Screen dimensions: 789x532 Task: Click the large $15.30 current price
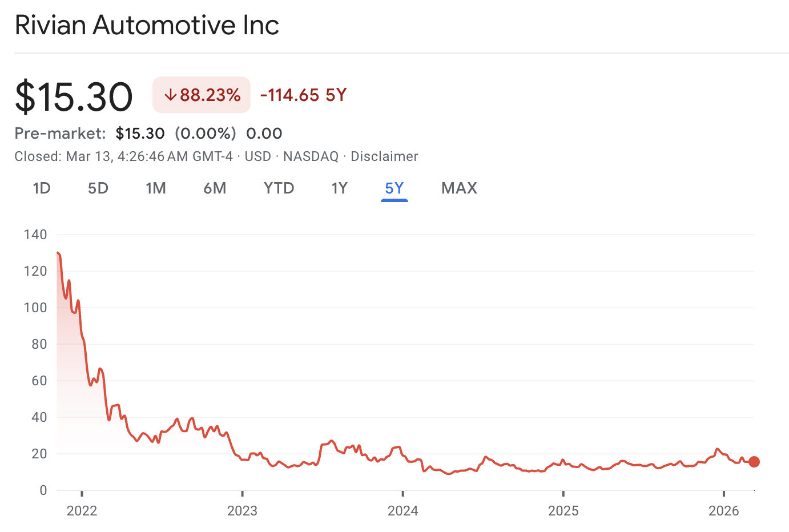click(x=74, y=96)
